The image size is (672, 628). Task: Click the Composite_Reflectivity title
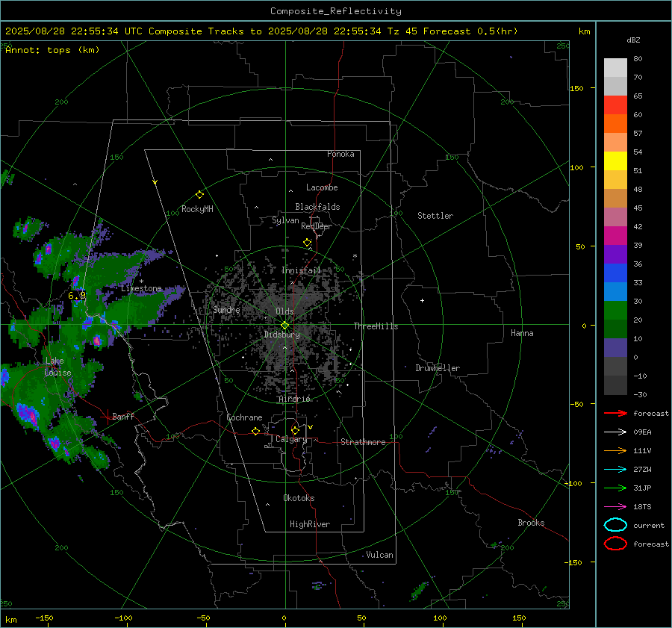pyautogui.click(x=335, y=11)
